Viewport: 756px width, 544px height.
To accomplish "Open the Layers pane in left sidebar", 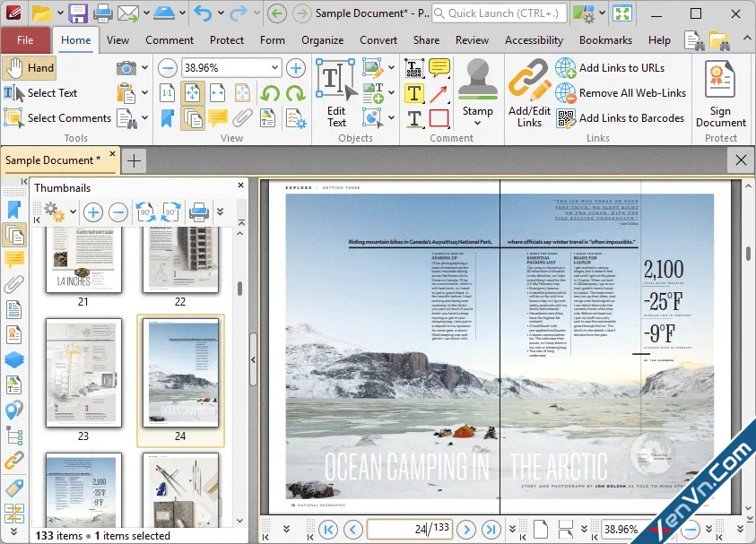I will tap(14, 359).
